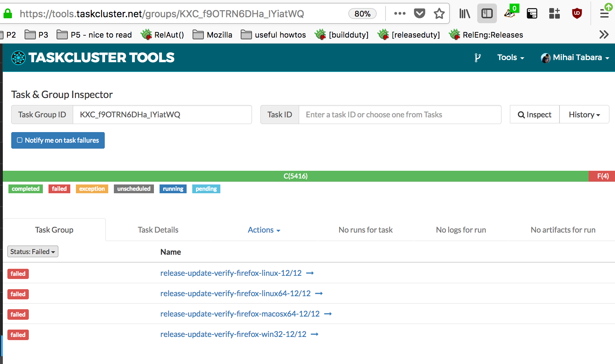Open the calendar-style extension icon in toolbar
The height and width of the screenshot is (364, 615).
(x=532, y=14)
